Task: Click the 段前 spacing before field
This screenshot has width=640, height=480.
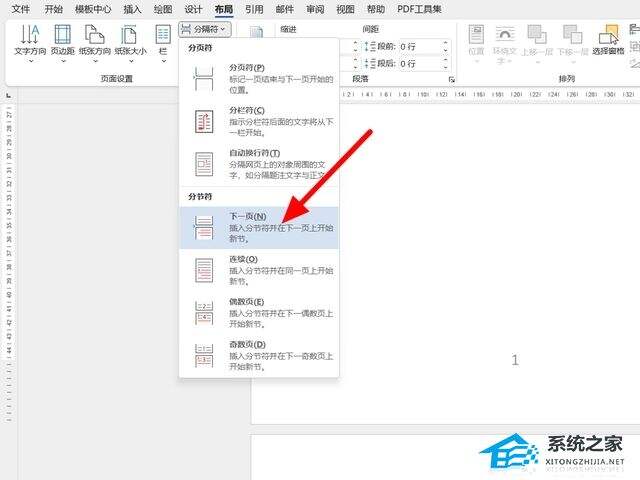Action: 419,47
